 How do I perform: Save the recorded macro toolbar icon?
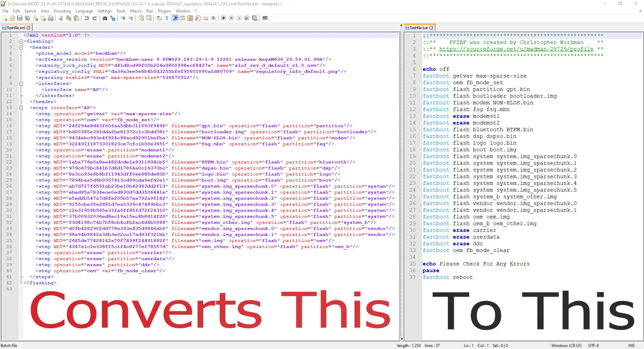[x=255, y=18]
